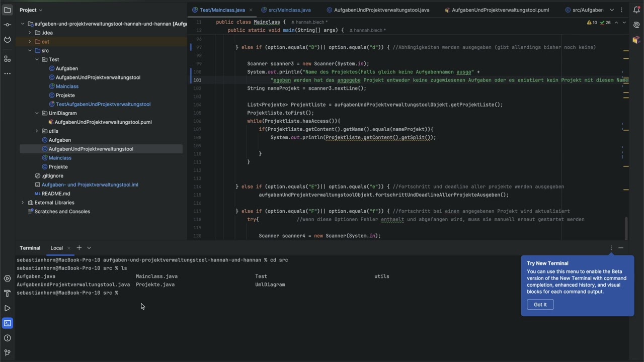Screen dimensions: 644x362
Task: Expand External Libraries node
Action: pos(23,203)
